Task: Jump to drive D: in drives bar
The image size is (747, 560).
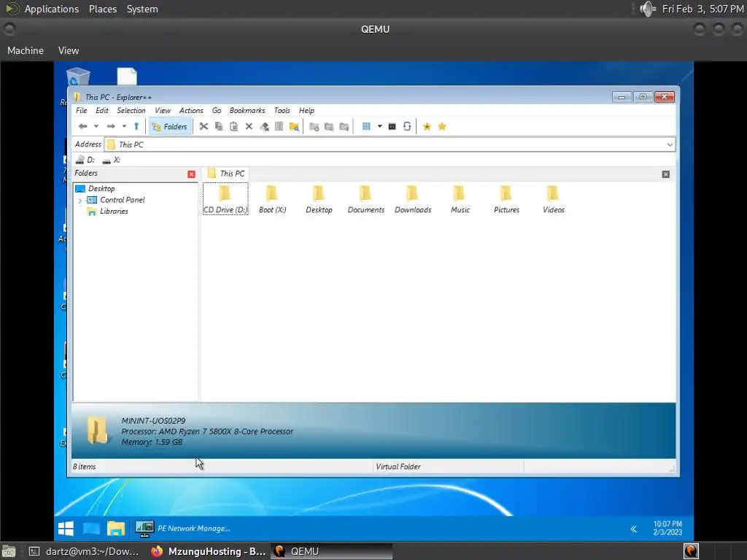Action: (x=86, y=160)
